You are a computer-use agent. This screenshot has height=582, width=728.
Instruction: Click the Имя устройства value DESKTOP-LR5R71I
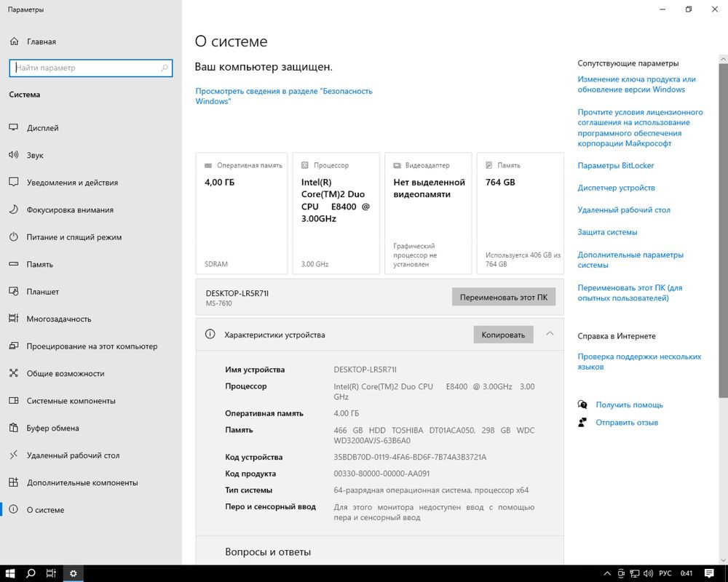tap(365, 370)
